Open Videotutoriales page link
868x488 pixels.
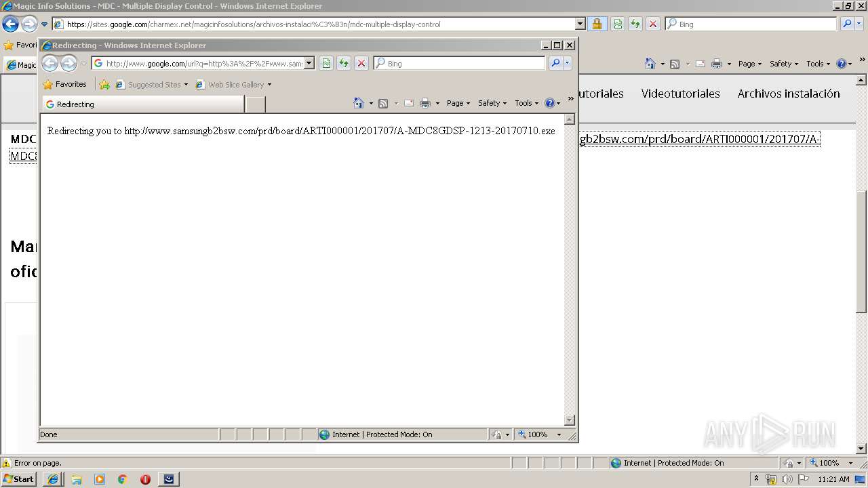point(681,94)
